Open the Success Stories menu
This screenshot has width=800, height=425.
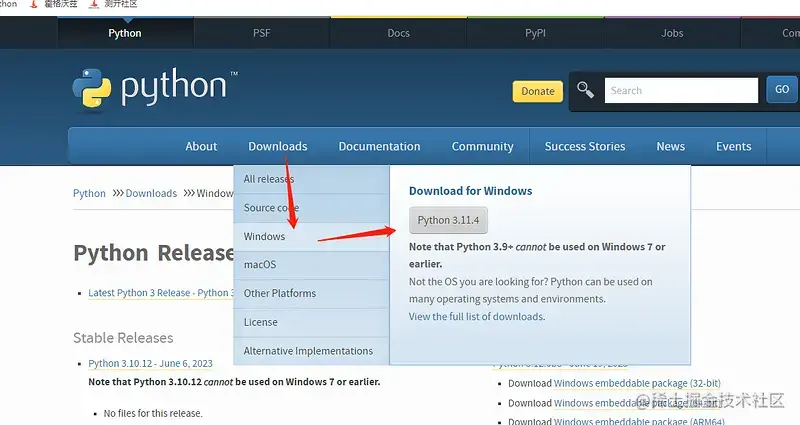(585, 146)
